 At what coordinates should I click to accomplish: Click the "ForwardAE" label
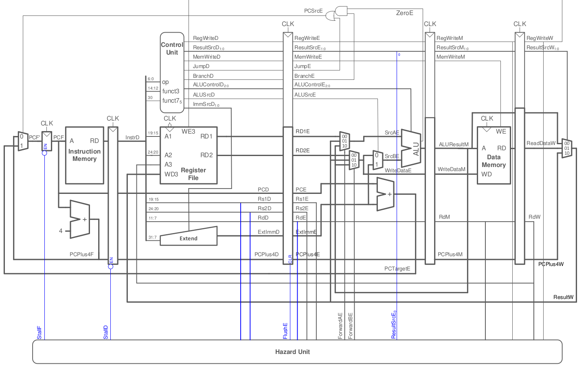340,326
